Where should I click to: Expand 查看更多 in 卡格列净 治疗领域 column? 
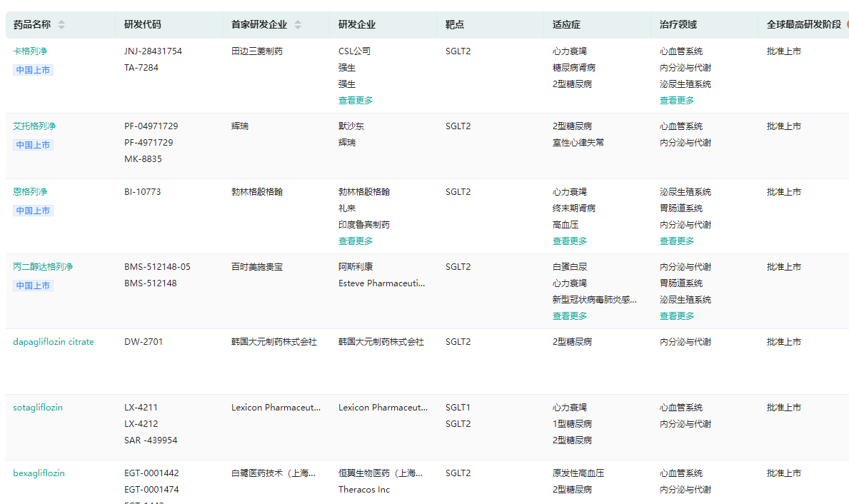(677, 101)
